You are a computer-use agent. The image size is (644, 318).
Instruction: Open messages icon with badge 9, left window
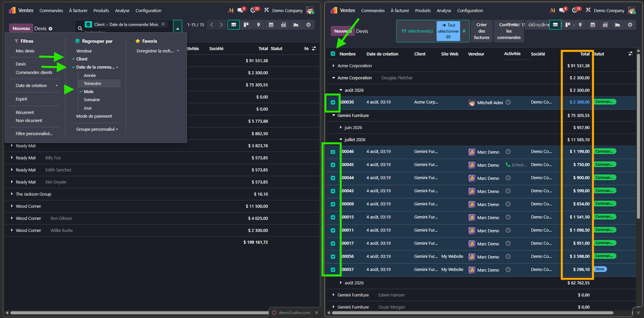(241, 10)
